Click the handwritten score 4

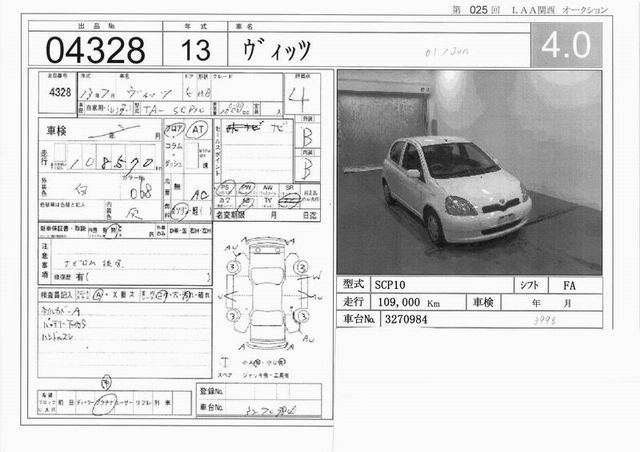(x=298, y=98)
